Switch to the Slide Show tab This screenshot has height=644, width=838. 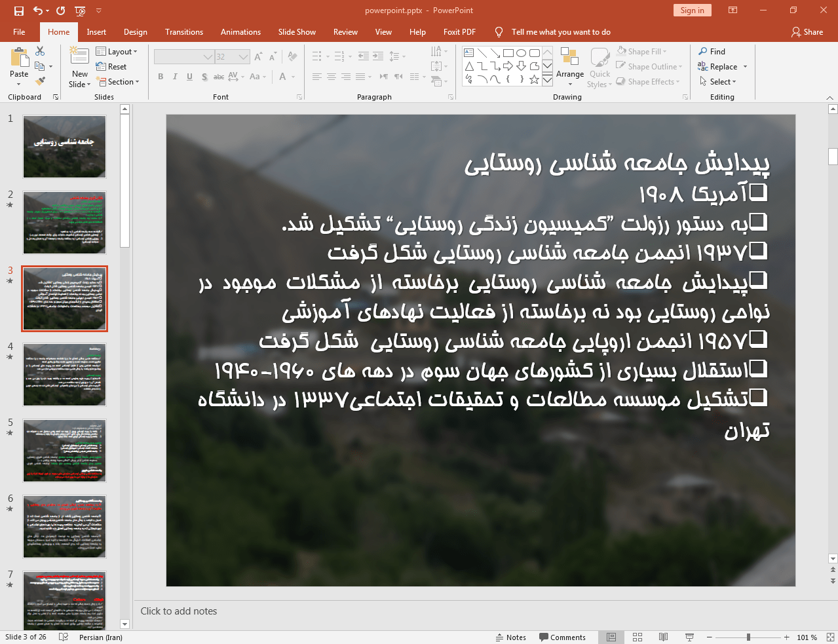click(x=297, y=31)
